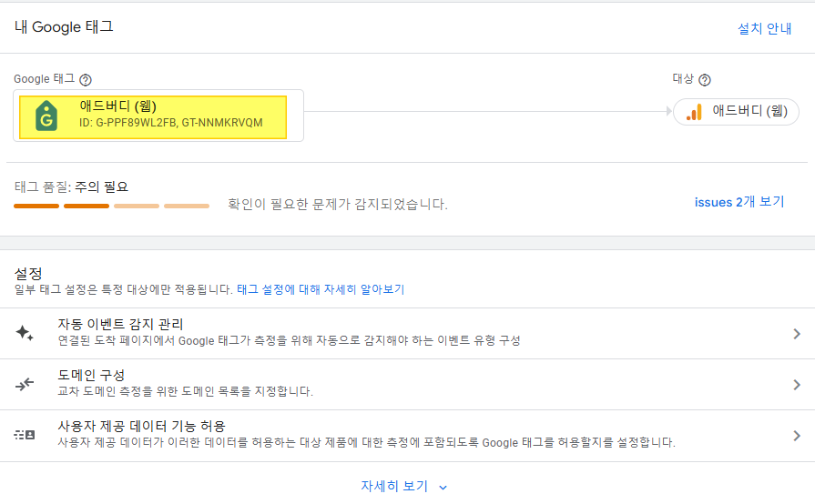This screenshot has width=815, height=504.
Task: Open help icon next to 대상
Action: click(x=705, y=80)
